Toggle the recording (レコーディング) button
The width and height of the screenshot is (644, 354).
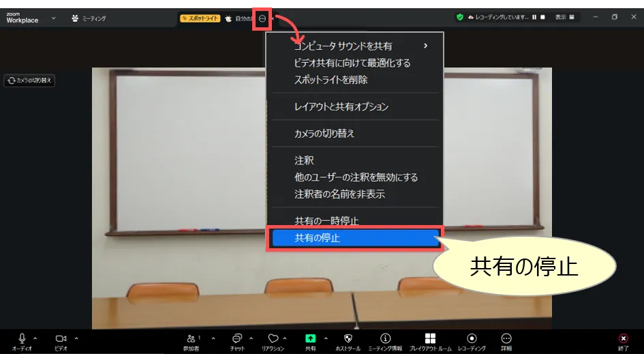472,338
